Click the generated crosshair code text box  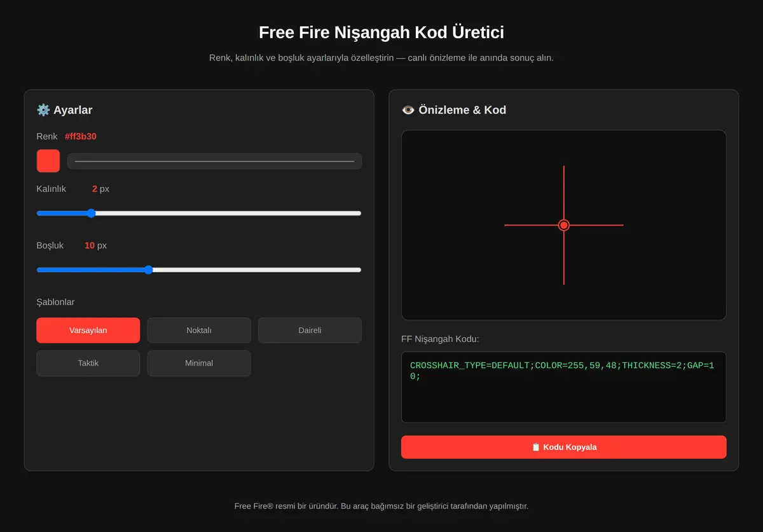(x=564, y=387)
